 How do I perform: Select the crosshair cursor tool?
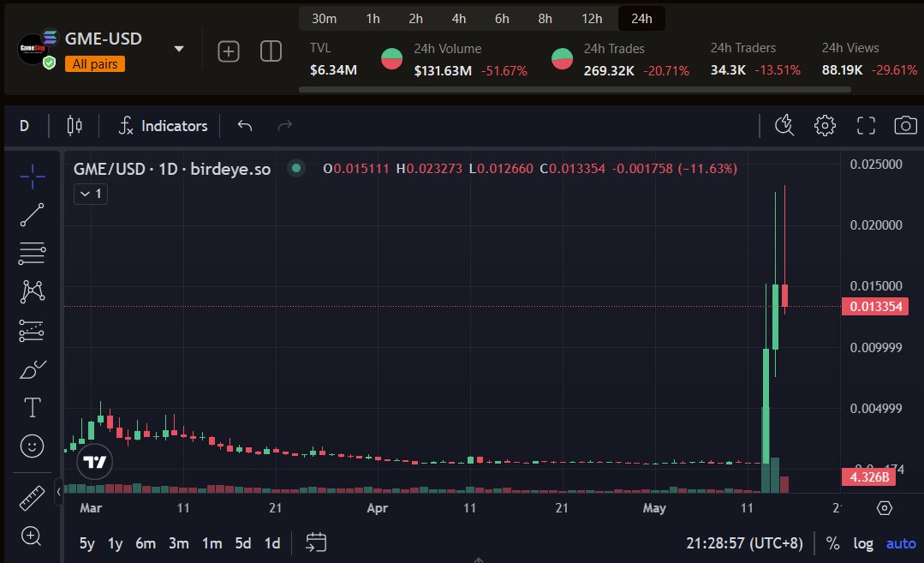(x=32, y=177)
